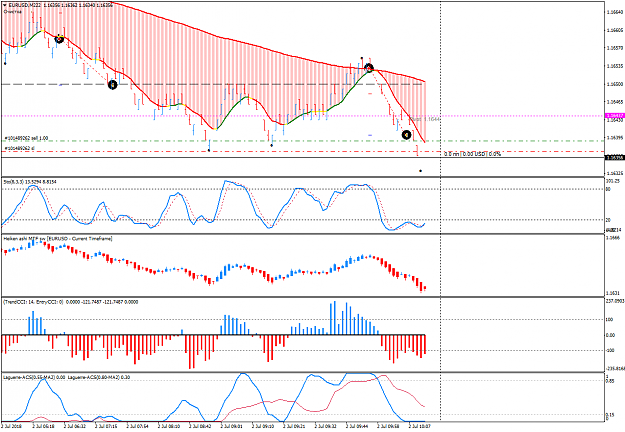The height and width of the screenshot is (432, 625).
Task: Click the 0.15 Laguerre scale value
Action: [x=610, y=415]
